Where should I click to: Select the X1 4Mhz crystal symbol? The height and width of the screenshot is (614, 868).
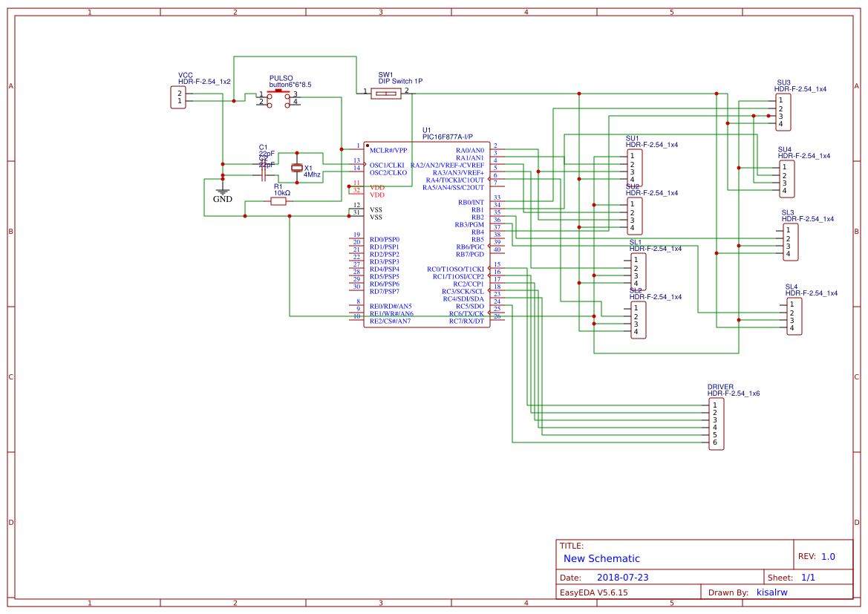click(x=297, y=169)
